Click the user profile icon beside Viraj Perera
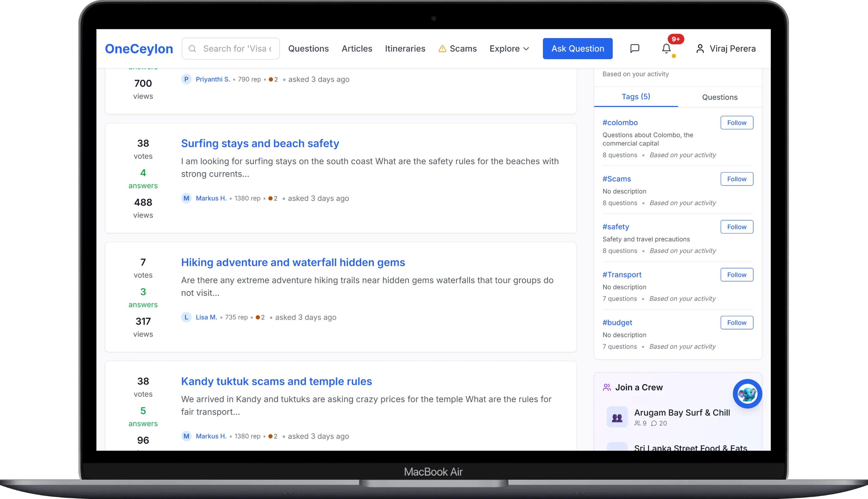 700,49
